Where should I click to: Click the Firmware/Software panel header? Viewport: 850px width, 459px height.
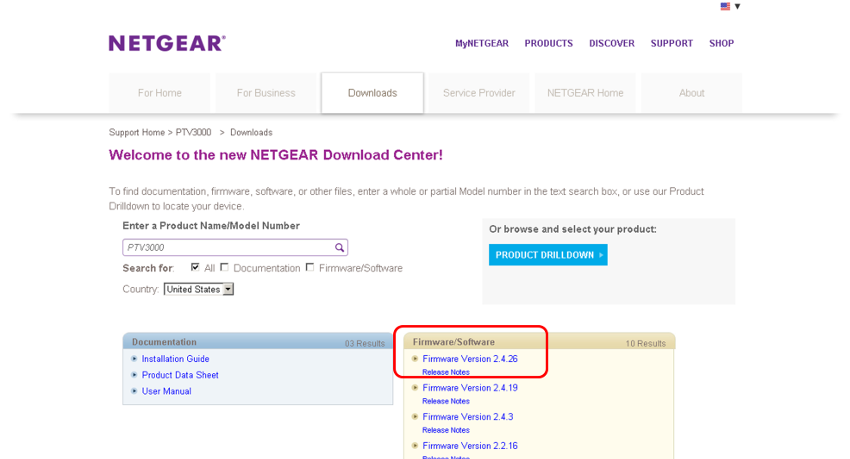tap(539, 341)
